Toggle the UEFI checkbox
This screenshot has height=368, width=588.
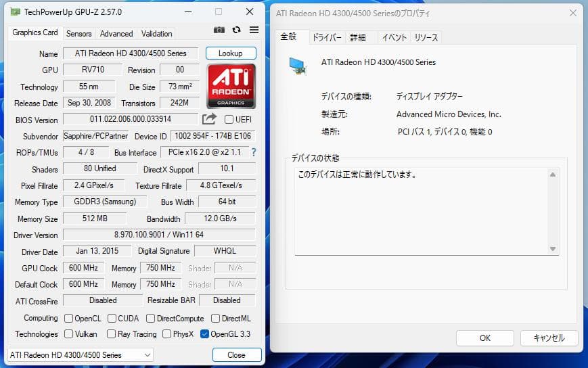(229, 120)
